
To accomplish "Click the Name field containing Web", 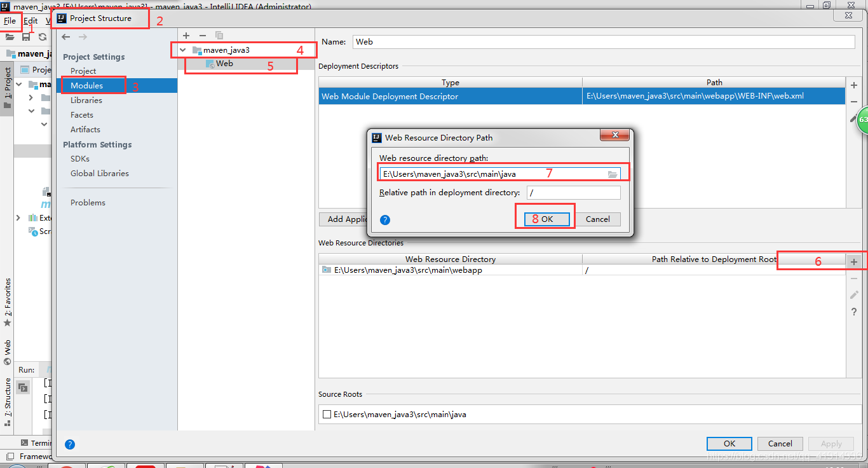I will click(604, 41).
